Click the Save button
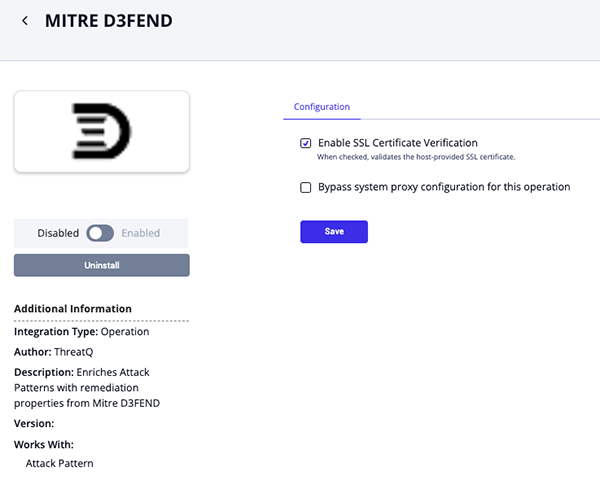The height and width of the screenshot is (480, 600). (334, 232)
